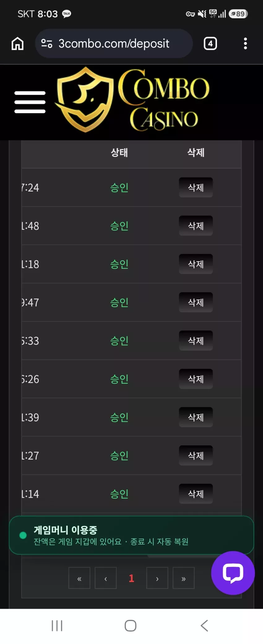Go to previous page with single-left arrow
The height and width of the screenshot is (644, 263).
coord(106,578)
